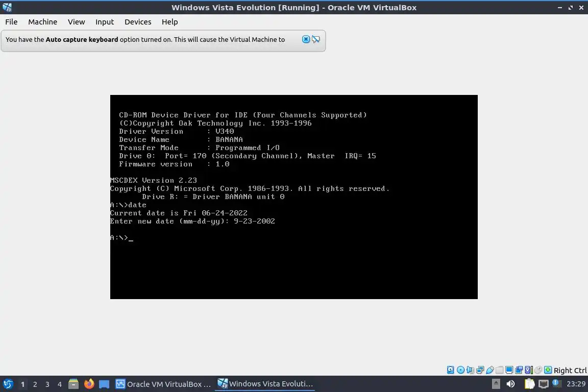
Task: Click the recording indicator icon
Action: pyautogui.click(x=519, y=370)
